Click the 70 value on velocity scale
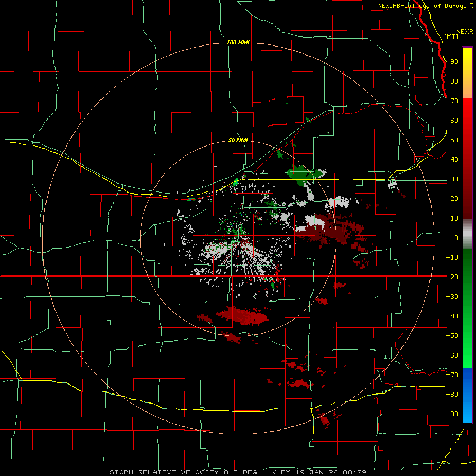 454,101
